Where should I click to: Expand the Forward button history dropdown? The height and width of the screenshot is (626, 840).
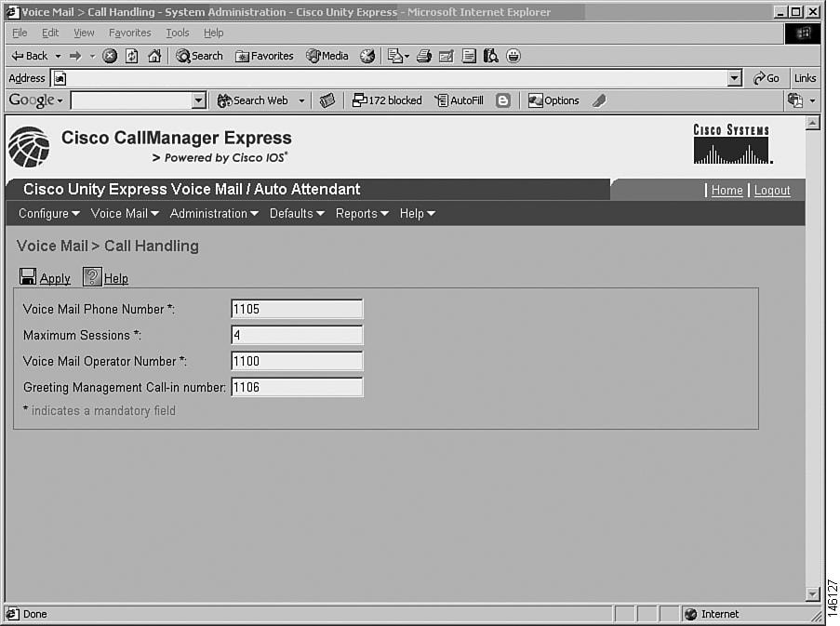(x=92, y=56)
